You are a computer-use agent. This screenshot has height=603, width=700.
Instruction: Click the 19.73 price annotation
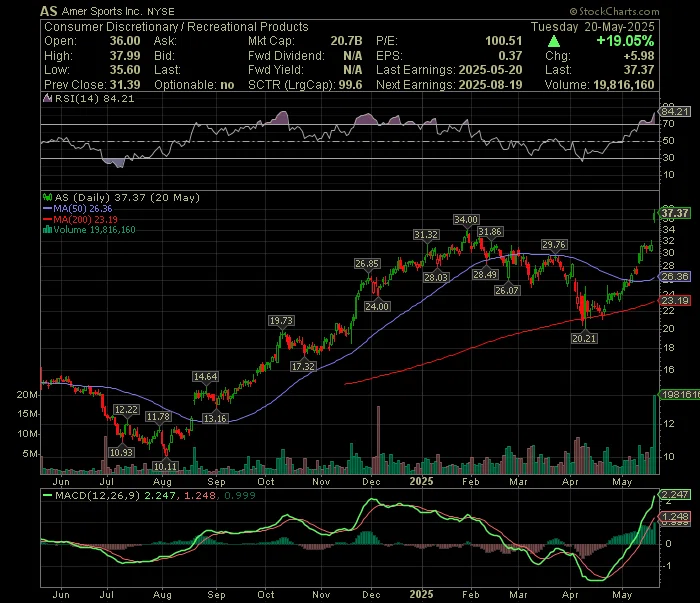tap(281, 320)
